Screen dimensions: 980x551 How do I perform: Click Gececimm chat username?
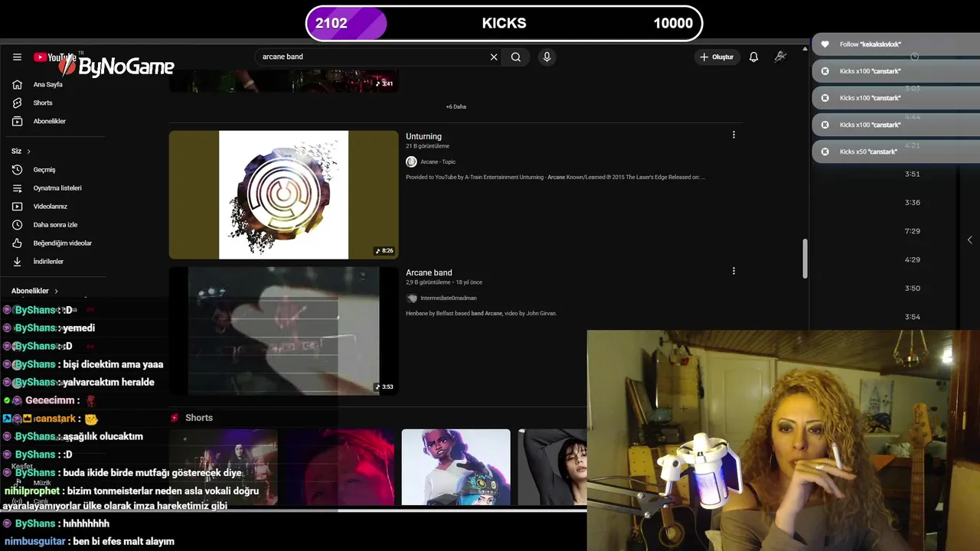[x=50, y=401]
